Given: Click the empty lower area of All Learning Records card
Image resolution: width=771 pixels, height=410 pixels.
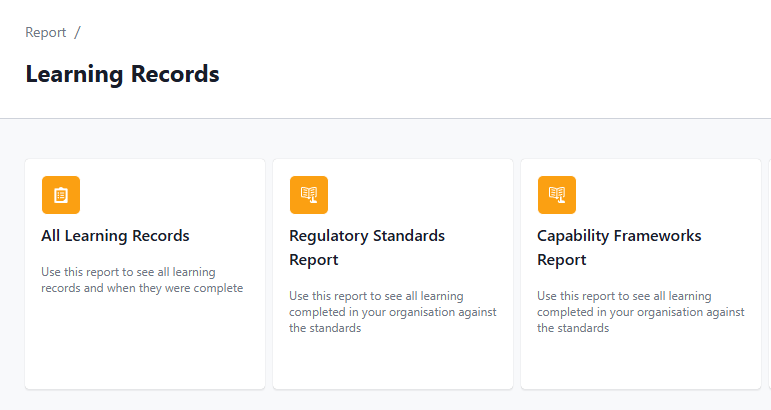Looking at the screenshot, I should pyautogui.click(x=145, y=344).
